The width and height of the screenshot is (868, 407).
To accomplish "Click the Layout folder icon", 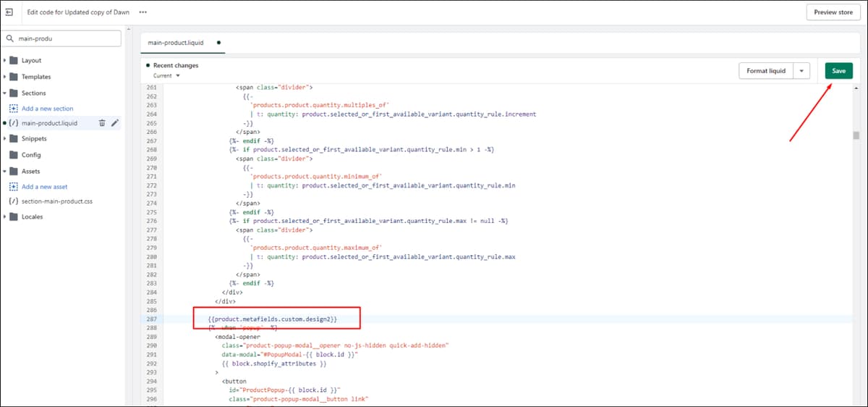I will click(14, 61).
